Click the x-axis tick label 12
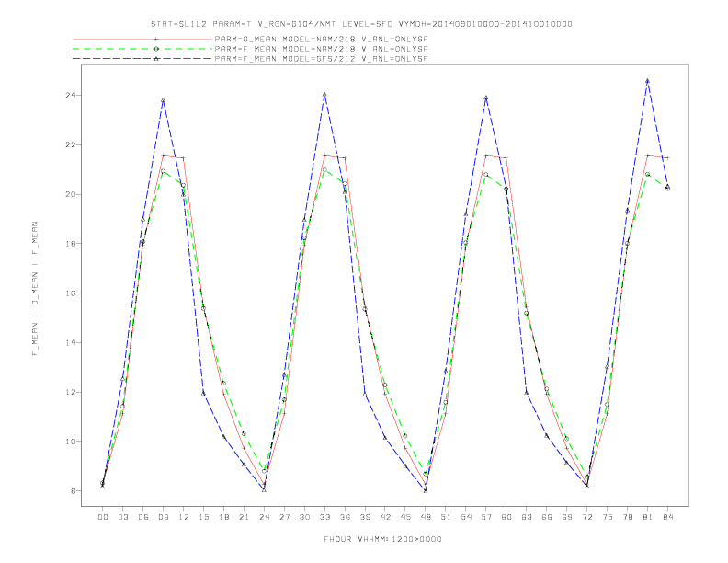The image size is (728, 563). tap(184, 517)
